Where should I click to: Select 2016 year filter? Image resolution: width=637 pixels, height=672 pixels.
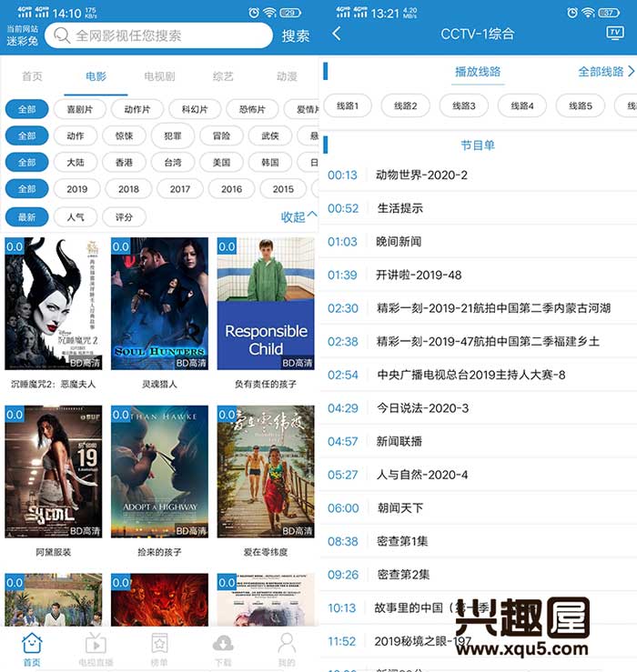coord(232,189)
